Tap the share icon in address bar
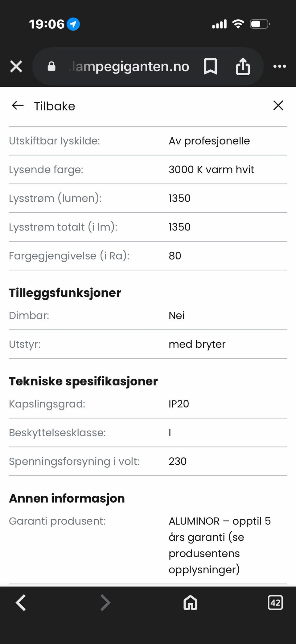296x644 pixels. (243, 66)
